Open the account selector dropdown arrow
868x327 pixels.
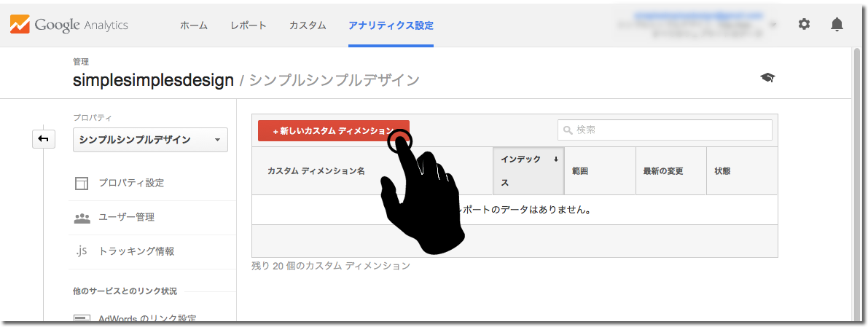coord(772,24)
